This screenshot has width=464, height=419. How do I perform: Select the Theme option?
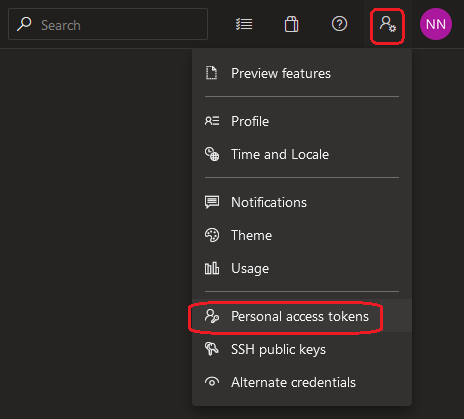point(302,235)
